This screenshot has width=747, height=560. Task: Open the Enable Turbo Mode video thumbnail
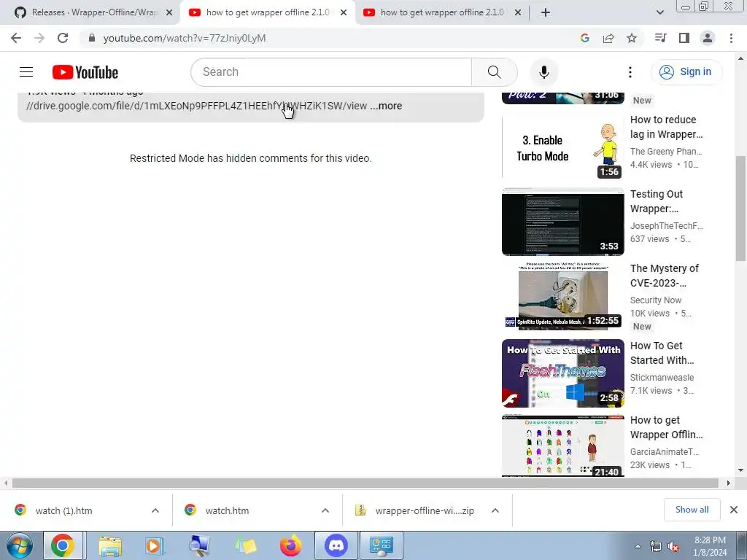tap(563, 147)
